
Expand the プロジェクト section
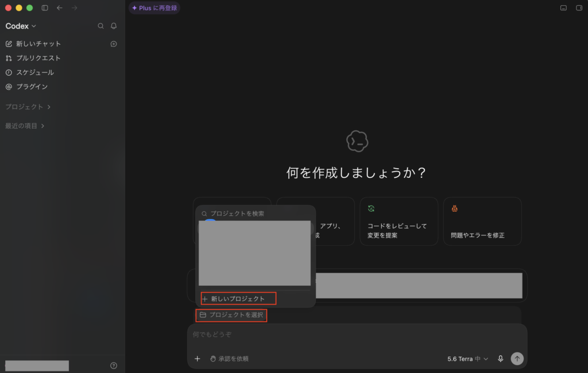(28, 107)
